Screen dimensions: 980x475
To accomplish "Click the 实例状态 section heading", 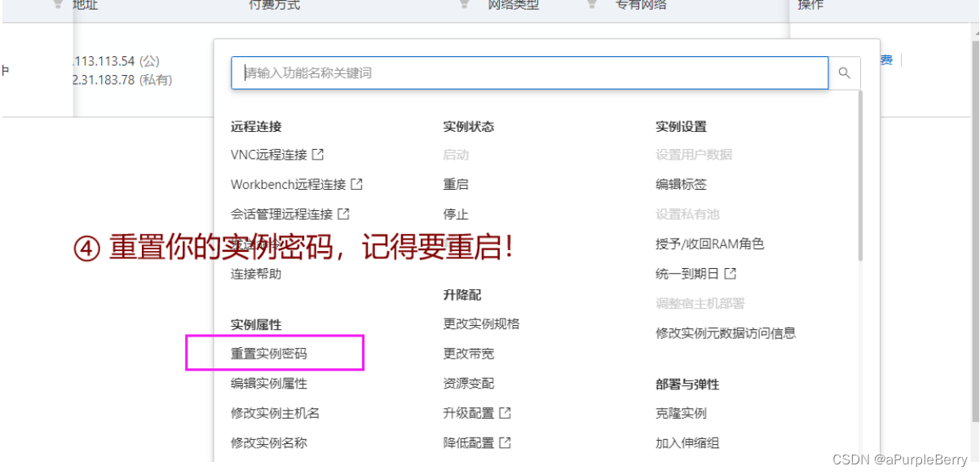I will (x=469, y=126).
